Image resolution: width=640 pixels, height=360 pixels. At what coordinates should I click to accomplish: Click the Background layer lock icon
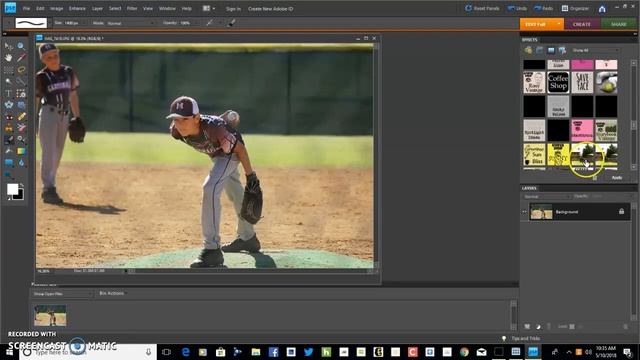(621, 211)
